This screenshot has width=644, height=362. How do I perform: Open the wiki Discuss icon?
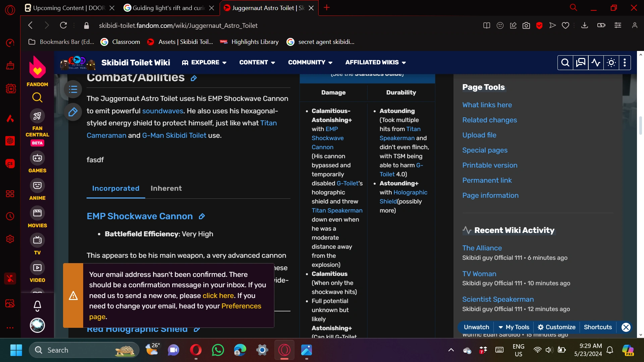click(x=581, y=63)
